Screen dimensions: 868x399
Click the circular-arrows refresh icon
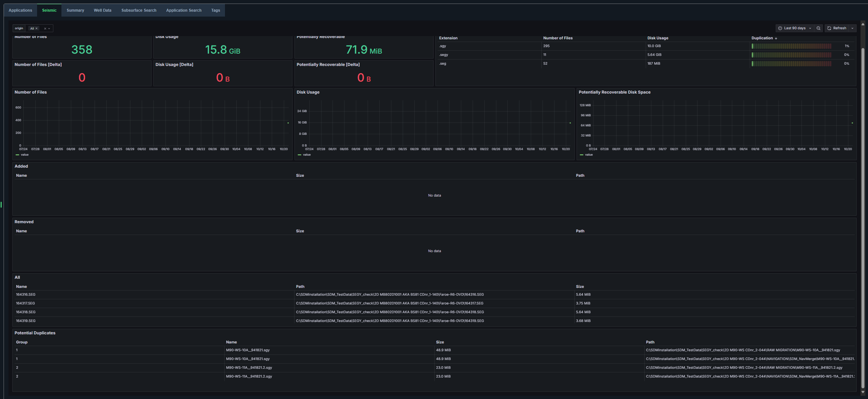click(829, 28)
